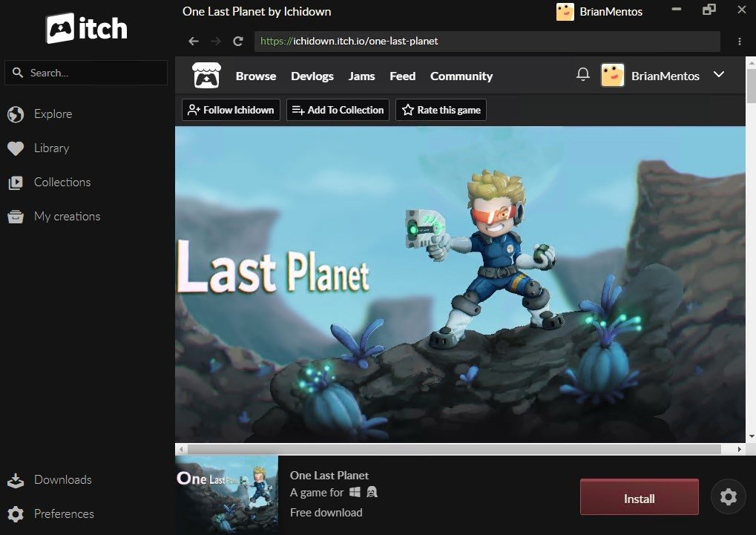Go back with the left arrow
This screenshot has width=756, height=535.
pos(194,42)
